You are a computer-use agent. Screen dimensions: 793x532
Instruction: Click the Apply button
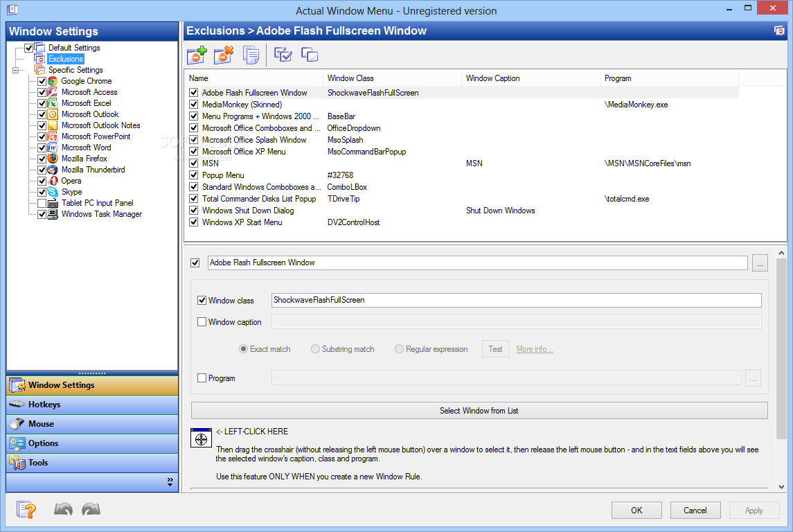(x=754, y=511)
